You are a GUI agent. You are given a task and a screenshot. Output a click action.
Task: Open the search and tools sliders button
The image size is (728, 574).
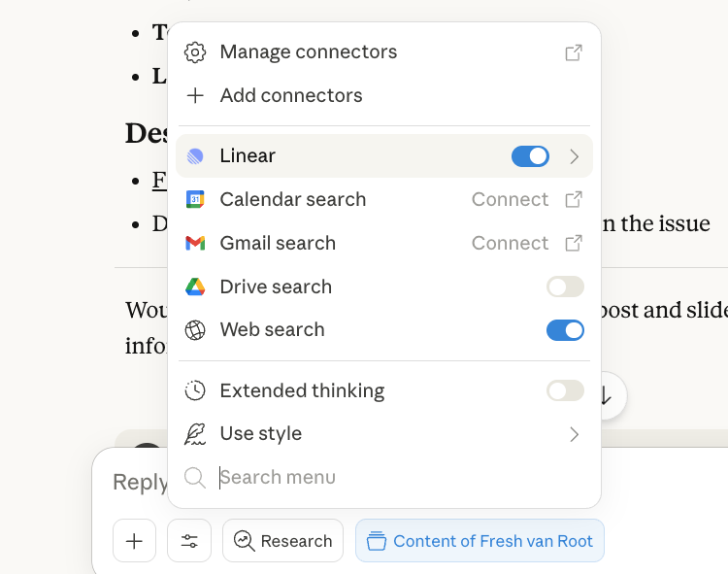click(x=189, y=541)
